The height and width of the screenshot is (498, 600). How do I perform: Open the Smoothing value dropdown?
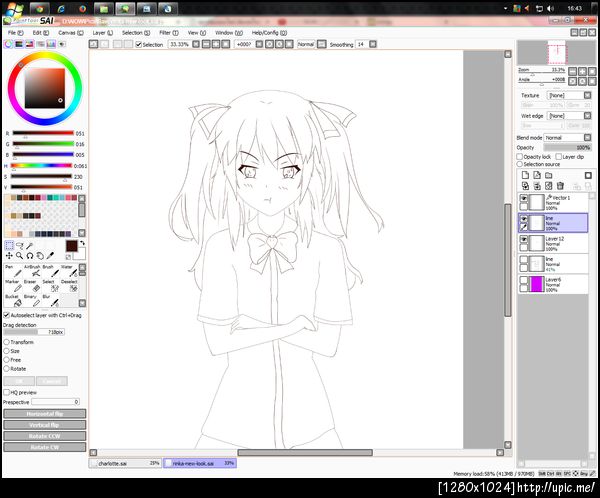click(373, 44)
